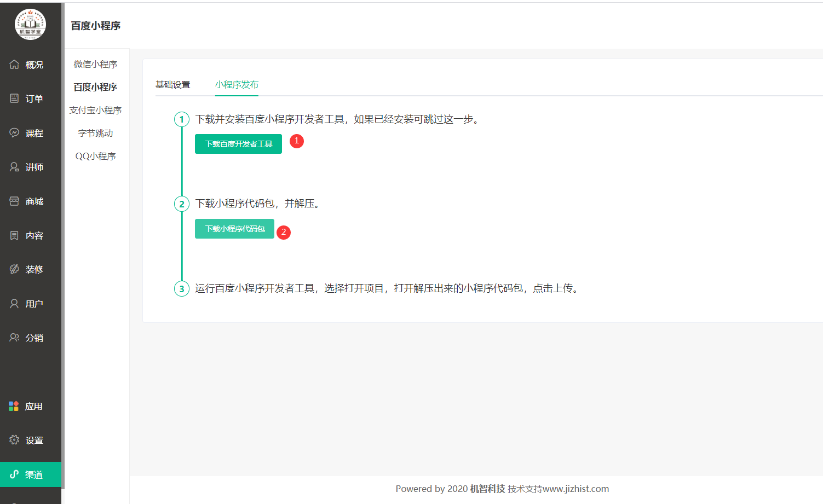Click the colorful apps icon beside 应用

tap(14, 406)
